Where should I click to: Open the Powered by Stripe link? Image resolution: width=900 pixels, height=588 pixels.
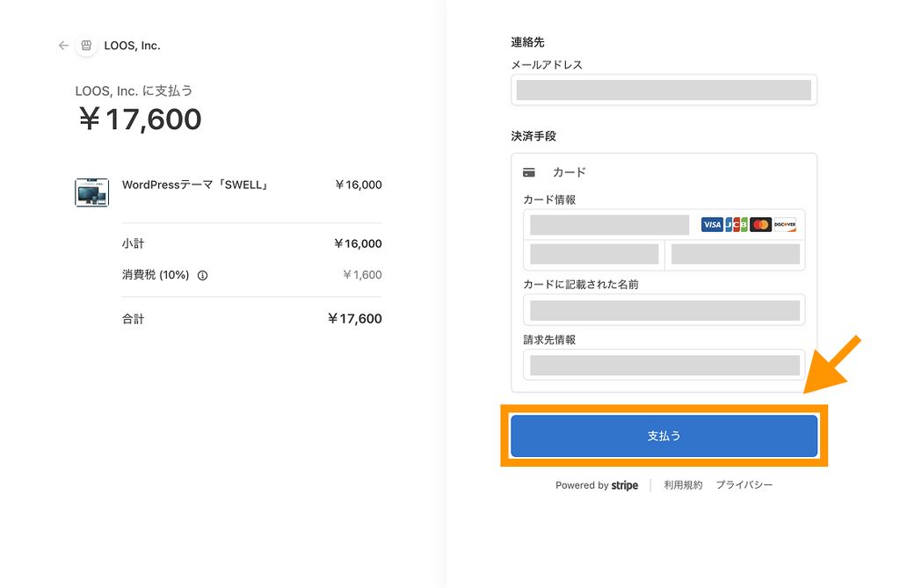coord(597,485)
